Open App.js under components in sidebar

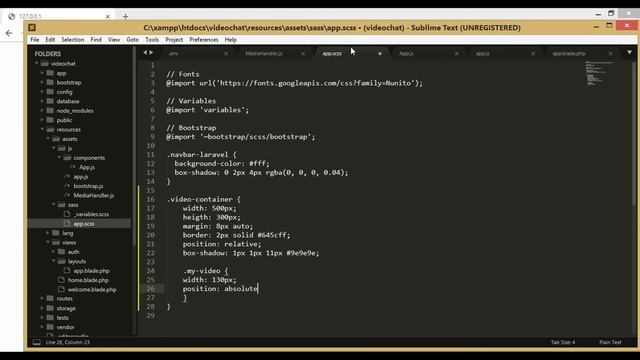pos(87,167)
